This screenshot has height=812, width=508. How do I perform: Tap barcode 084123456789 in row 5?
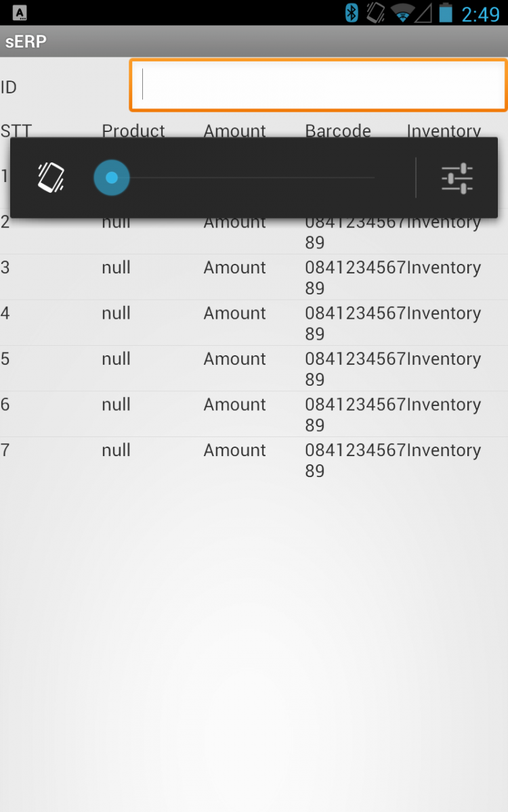click(x=355, y=369)
